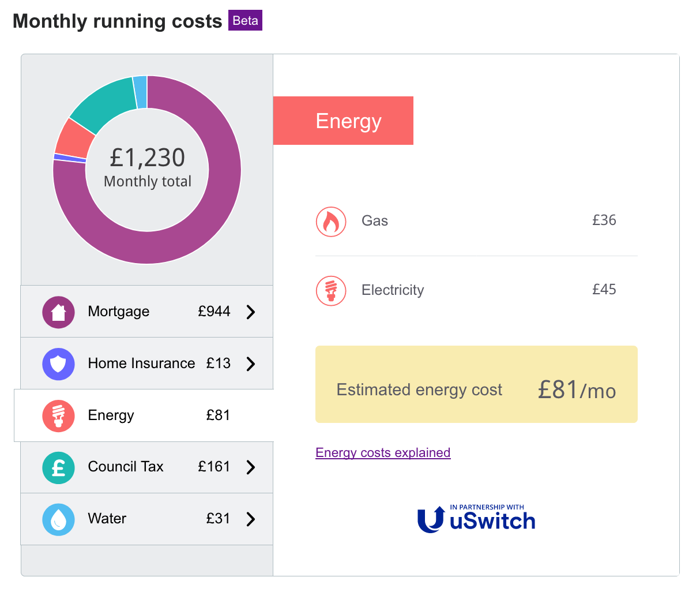700x592 pixels.
Task: Select the Energy £81 row
Action: 144,415
